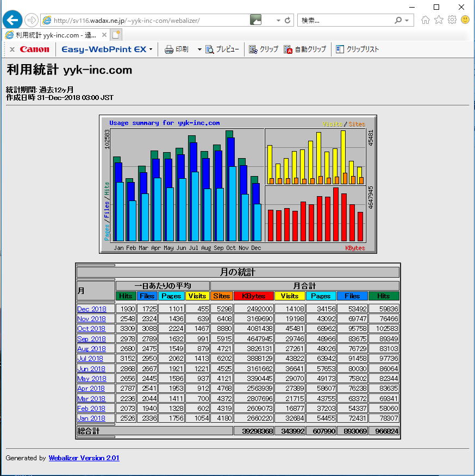Open Favorites with the star icon
Viewport: 475px width, 476px height.
[439, 20]
